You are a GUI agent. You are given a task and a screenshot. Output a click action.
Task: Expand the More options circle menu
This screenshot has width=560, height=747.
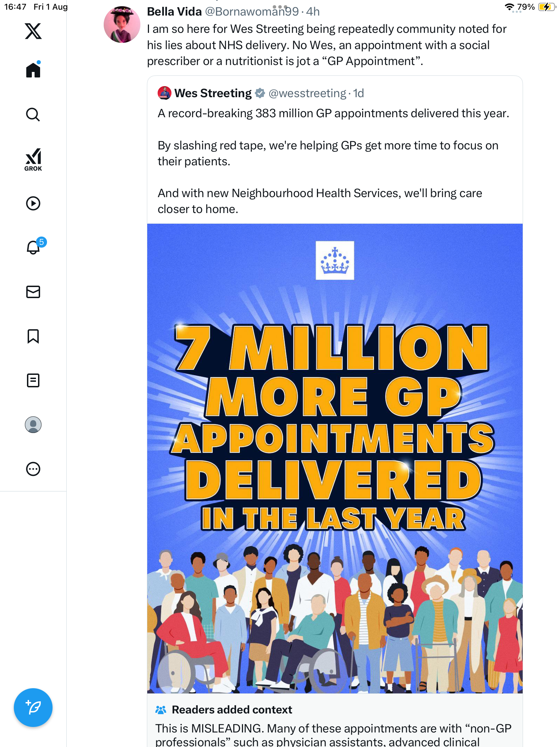[33, 469]
